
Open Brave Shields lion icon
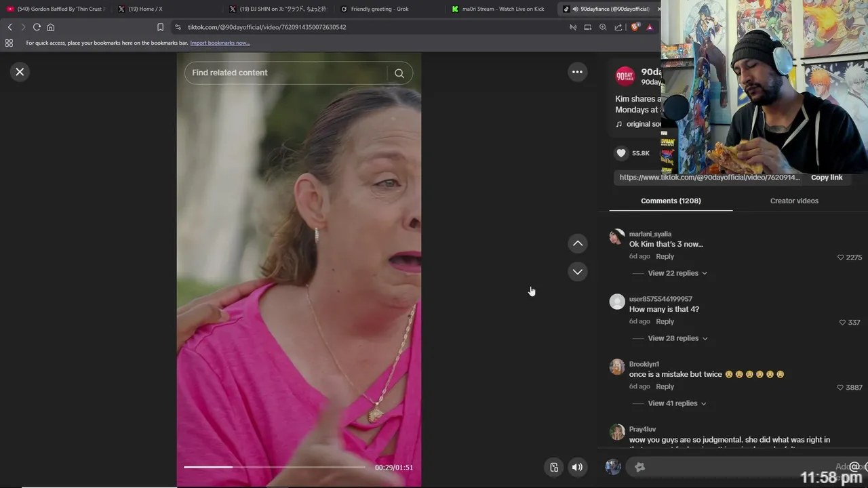[x=635, y=27]
